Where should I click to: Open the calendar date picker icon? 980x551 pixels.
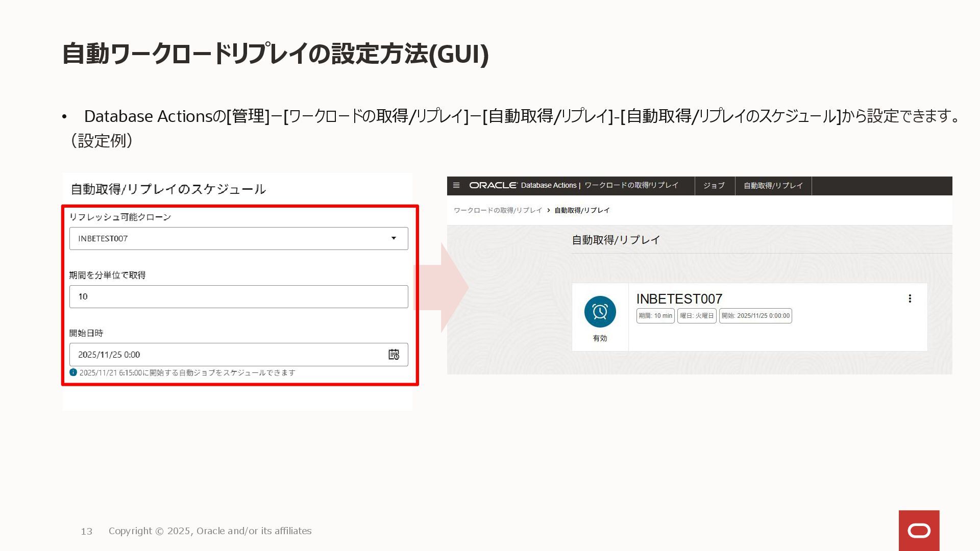coord(394,355)
